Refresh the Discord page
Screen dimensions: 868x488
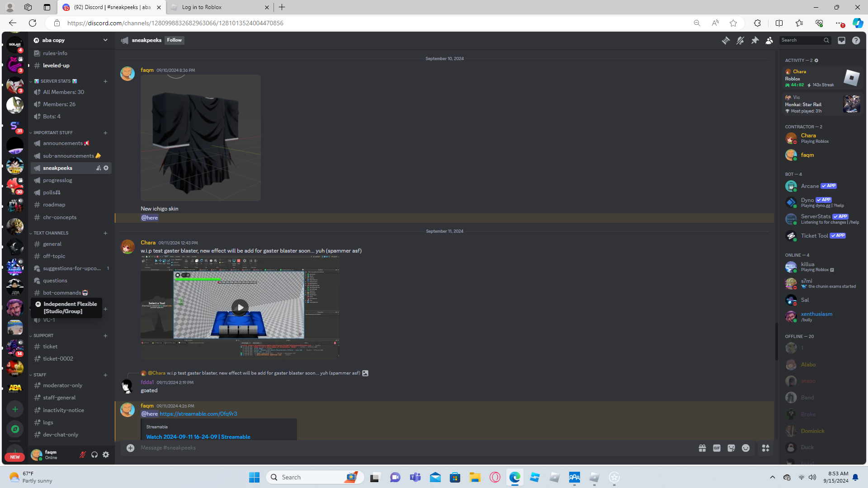pyautogui.click(x=33, y=23)
